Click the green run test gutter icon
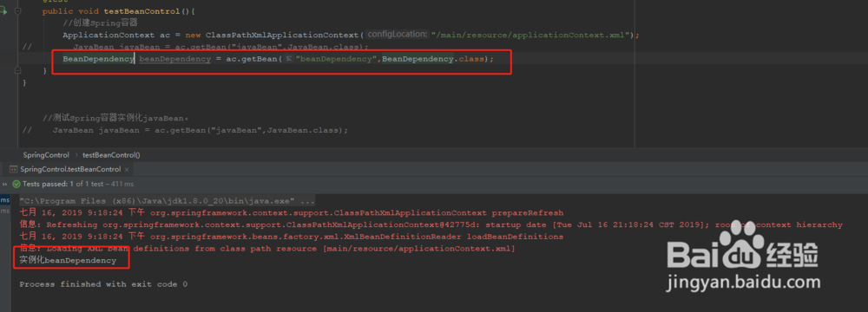Viewport: 868px width, 312px height. coord(3,11)
